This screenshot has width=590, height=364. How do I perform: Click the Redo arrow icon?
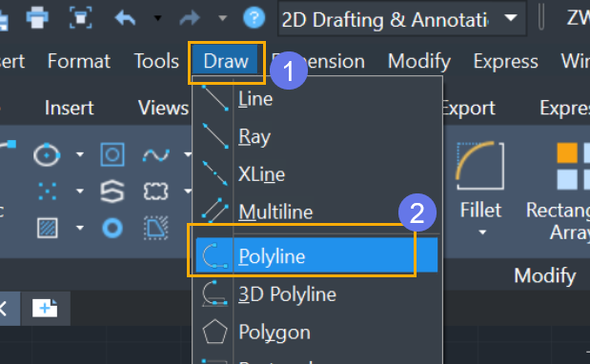[190, 18]
